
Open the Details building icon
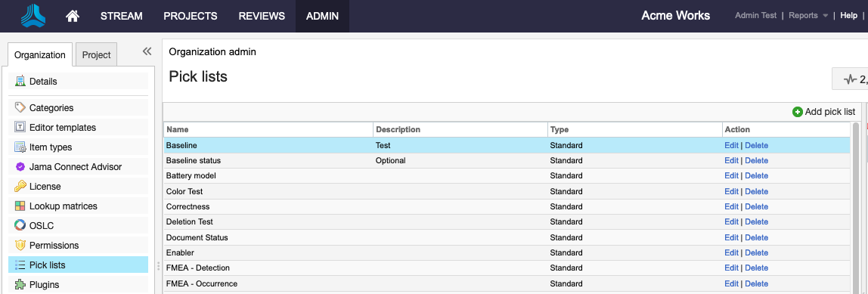20,81
